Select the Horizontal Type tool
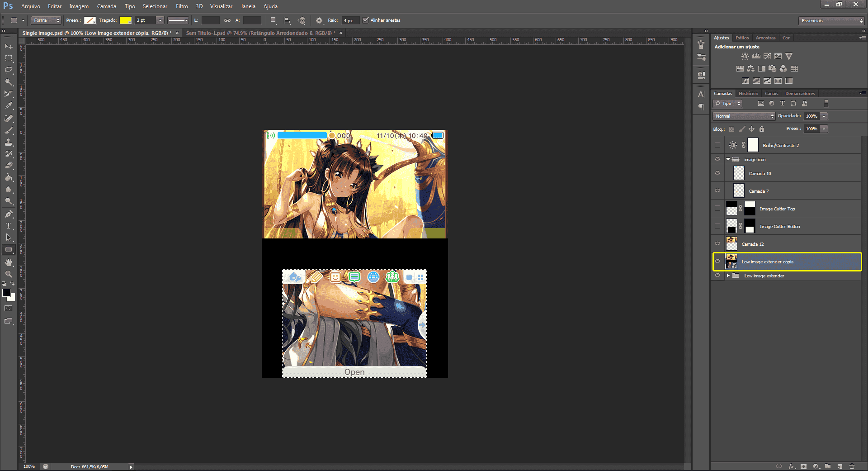 (9, 226)
